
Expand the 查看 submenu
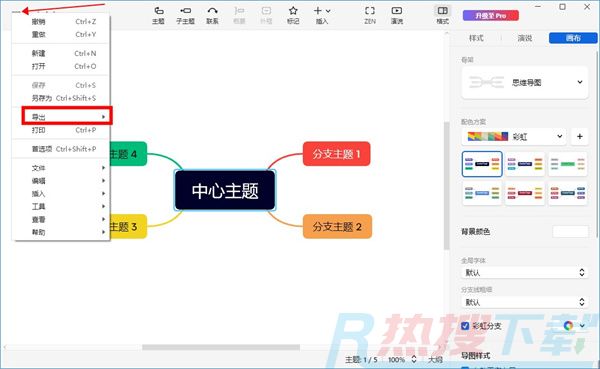(x=61, y=219)
